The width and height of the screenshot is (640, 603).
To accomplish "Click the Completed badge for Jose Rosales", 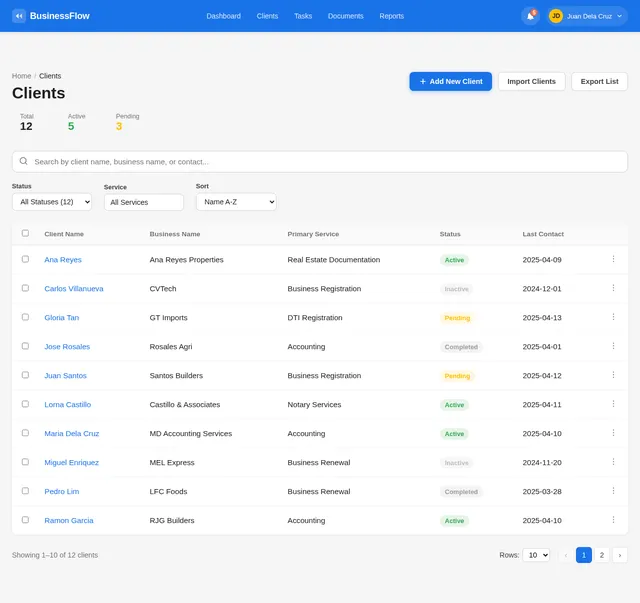I will click(461, 347).
